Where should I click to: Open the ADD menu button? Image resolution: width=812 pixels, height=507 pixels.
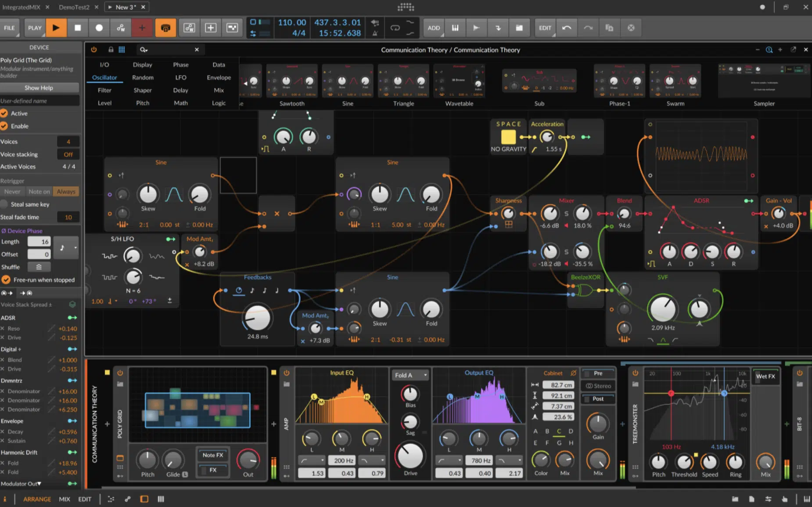(x=434, y=28)
